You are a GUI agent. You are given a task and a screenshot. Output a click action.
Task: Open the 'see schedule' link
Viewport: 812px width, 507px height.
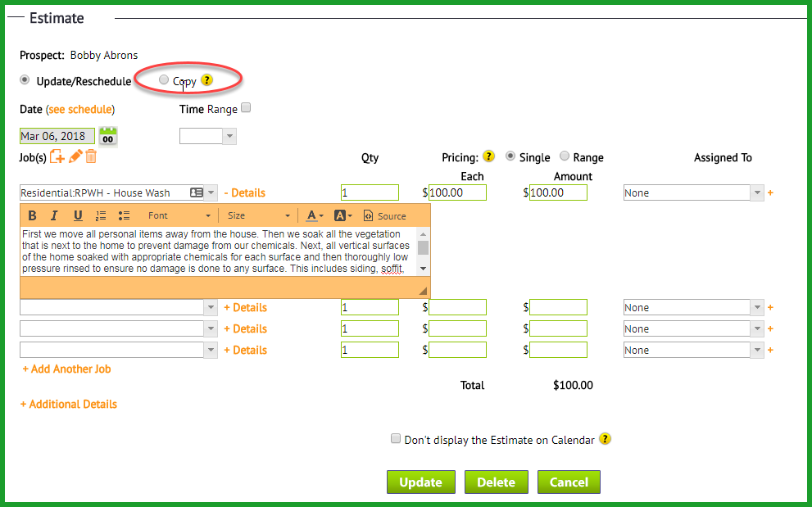coord(80,109)
